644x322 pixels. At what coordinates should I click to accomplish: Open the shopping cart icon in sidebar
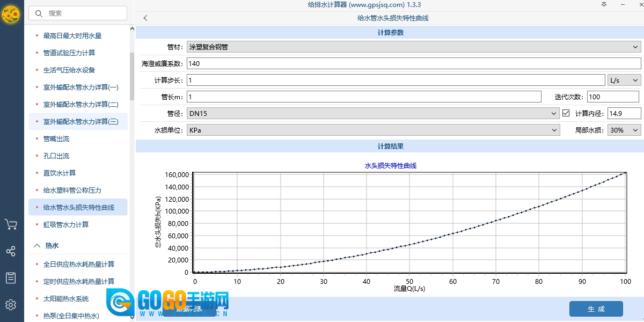coord(11,224)
